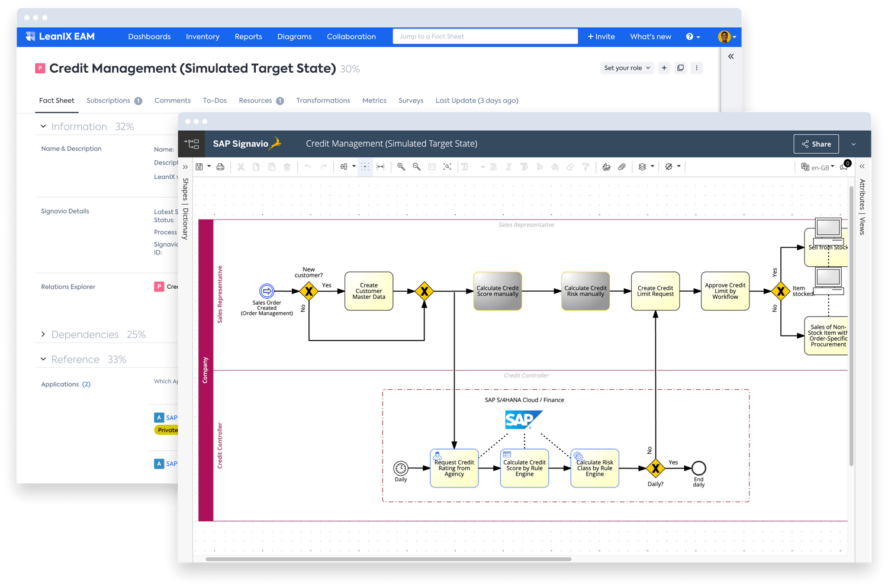Reset zoom to 1:1 actual size

tap(432, 167)
